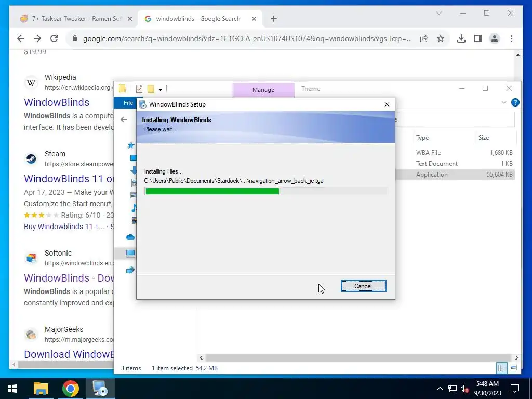Click scroll up arrow on Chrome page
Screen dimensions: 532x399
[518, 55]
